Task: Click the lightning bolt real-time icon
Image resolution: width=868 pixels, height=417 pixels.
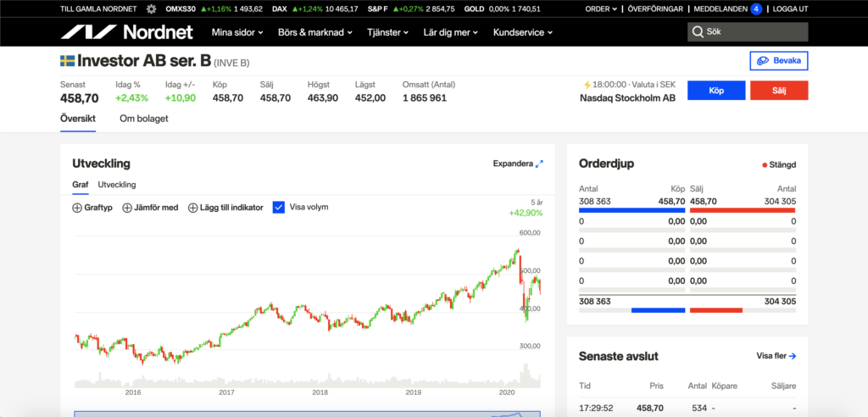Action: tap(587, 85)
